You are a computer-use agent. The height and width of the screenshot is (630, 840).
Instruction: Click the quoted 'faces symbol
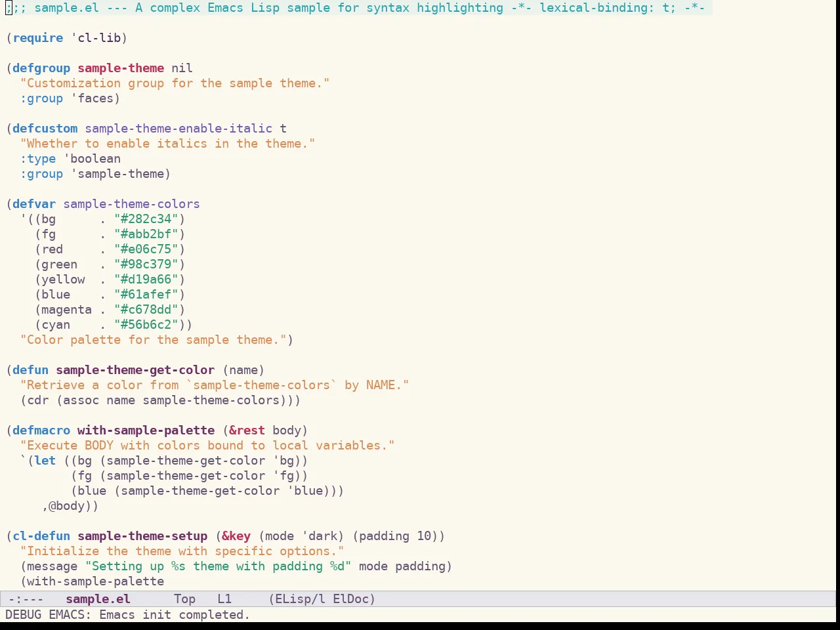(x=92, y=98)
